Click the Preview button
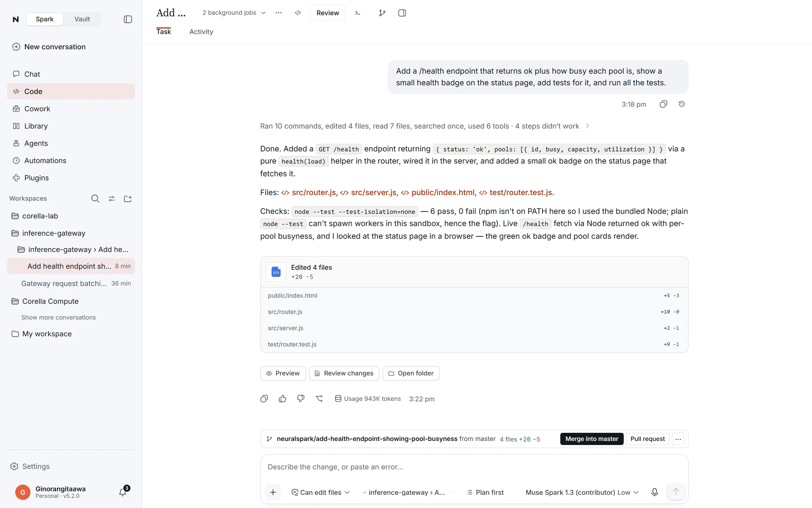This screenshot has width=812, height=508. pyautogui.click(x=283, y=373)
